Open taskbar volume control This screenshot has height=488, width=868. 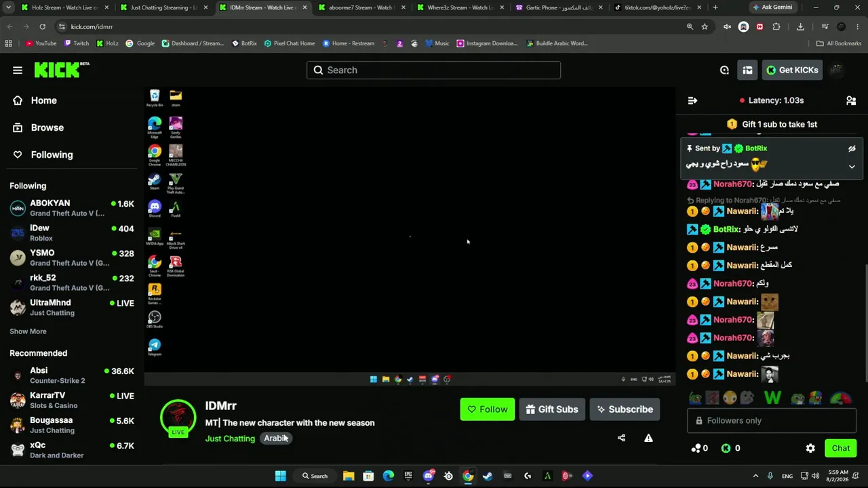[815, 476]
